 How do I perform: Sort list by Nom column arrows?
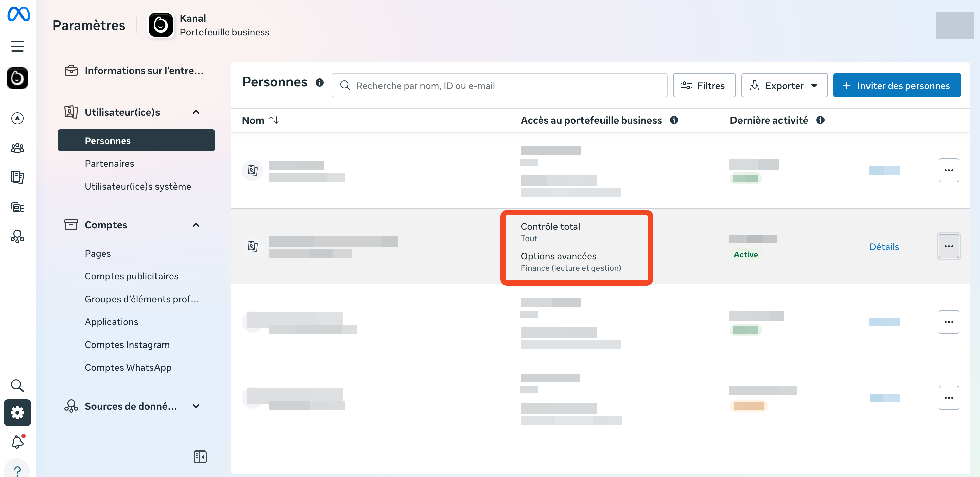(273, 120)
